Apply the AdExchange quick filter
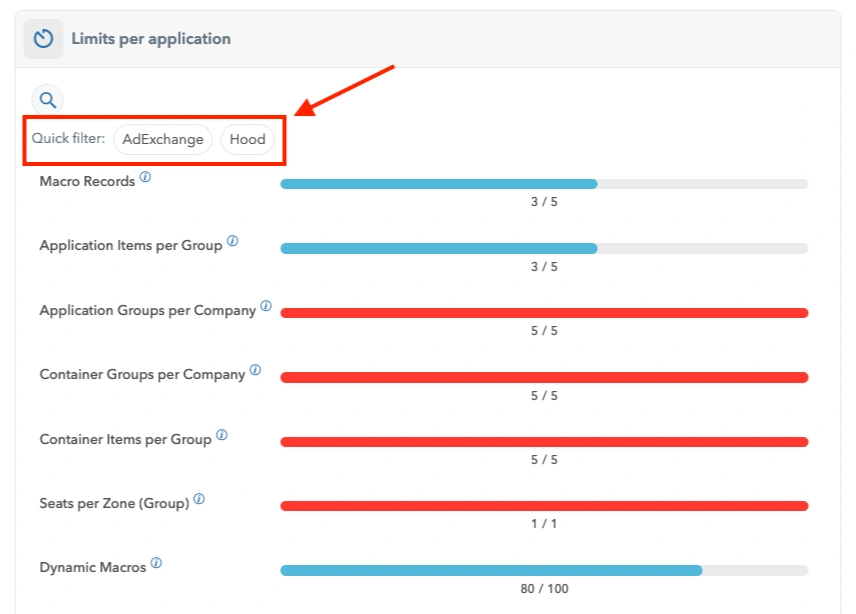The height and width of the screenshot is (614, 856). 163,139
